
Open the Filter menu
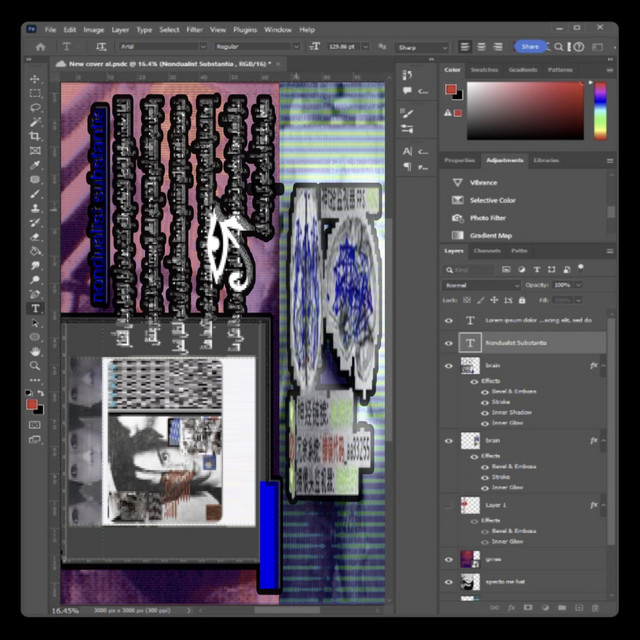pyautogui.click(x=194, y=30)
